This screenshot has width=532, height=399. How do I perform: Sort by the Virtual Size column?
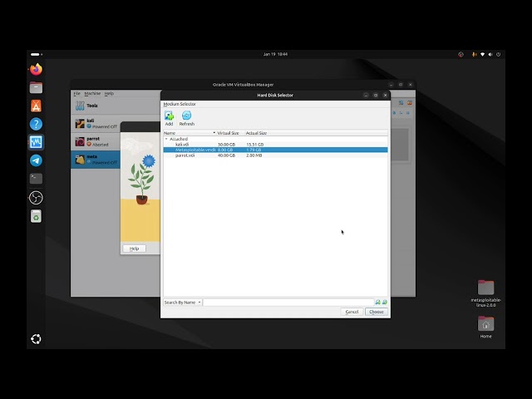coord(228,133)
